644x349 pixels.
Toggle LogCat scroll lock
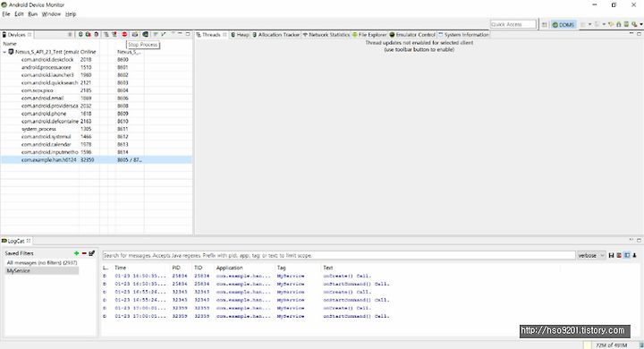pos(634,255)
